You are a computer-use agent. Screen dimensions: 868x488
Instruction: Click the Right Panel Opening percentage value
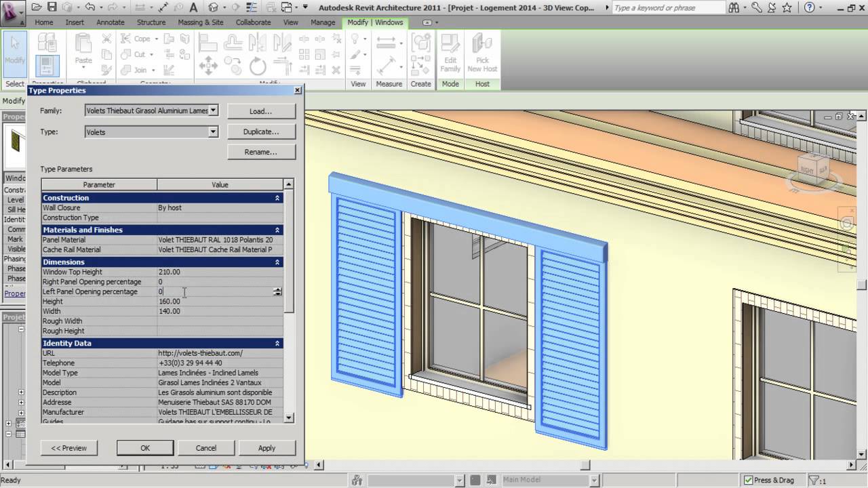click(x=220, y=282)
